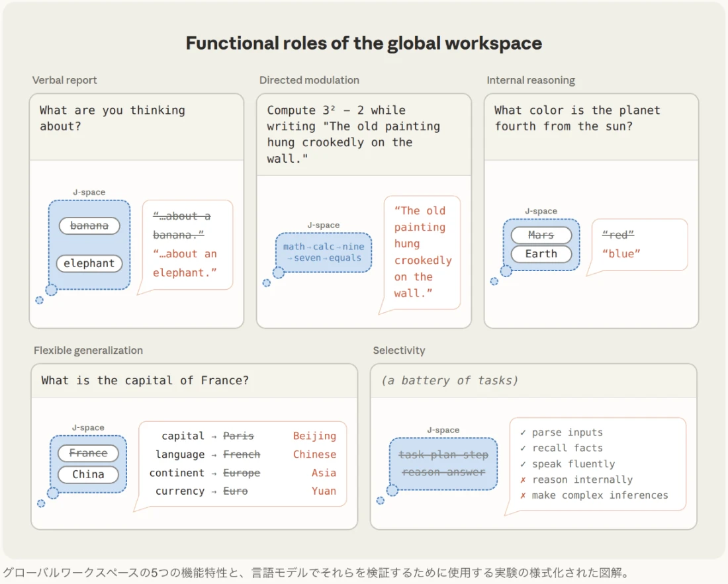
Task: Click the struck-through "Mars" pill
Action: pos(541,235)
